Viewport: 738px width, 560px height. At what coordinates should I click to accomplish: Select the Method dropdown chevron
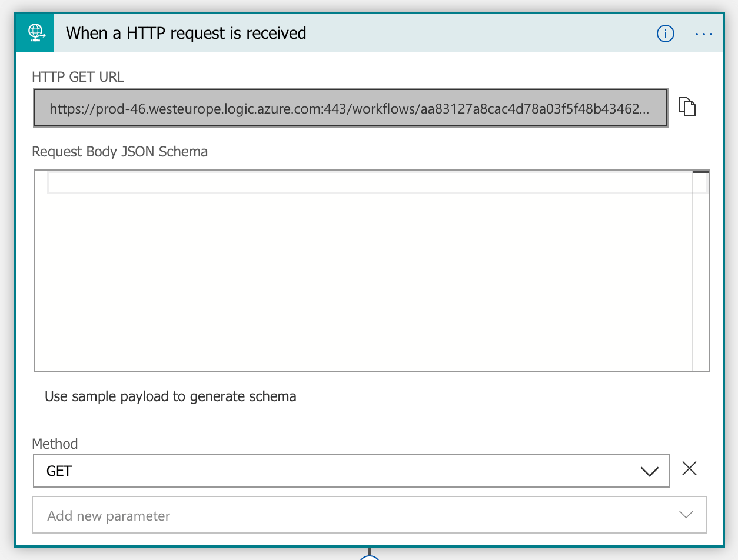[x=650, y=471]
